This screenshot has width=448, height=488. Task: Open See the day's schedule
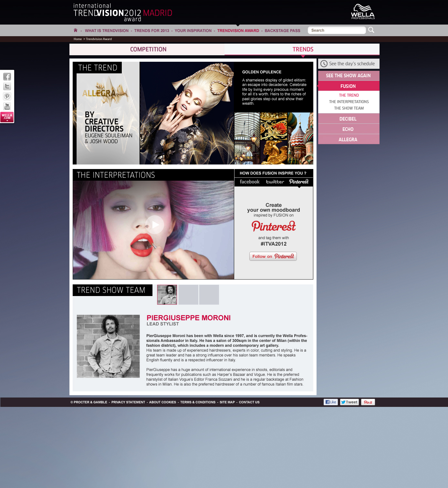pos(349,64)
